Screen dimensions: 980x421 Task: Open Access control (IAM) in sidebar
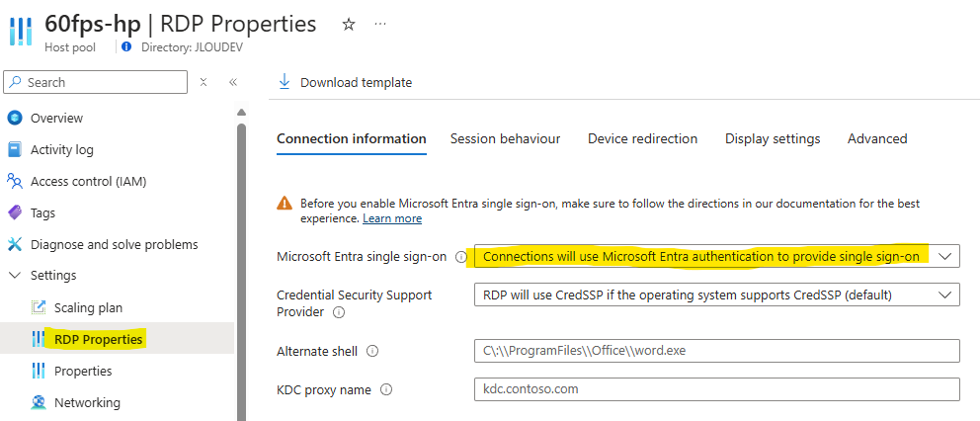[88, 182]
